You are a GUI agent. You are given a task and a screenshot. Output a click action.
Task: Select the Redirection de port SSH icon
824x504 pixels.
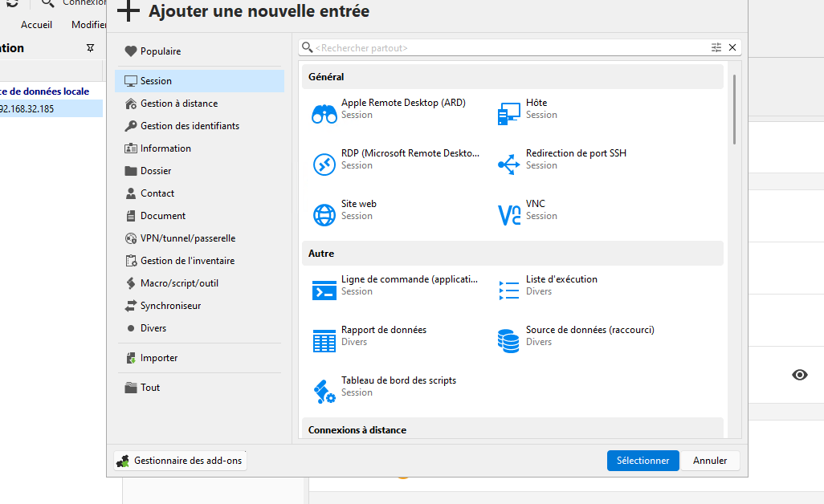[x=509, y=165]
